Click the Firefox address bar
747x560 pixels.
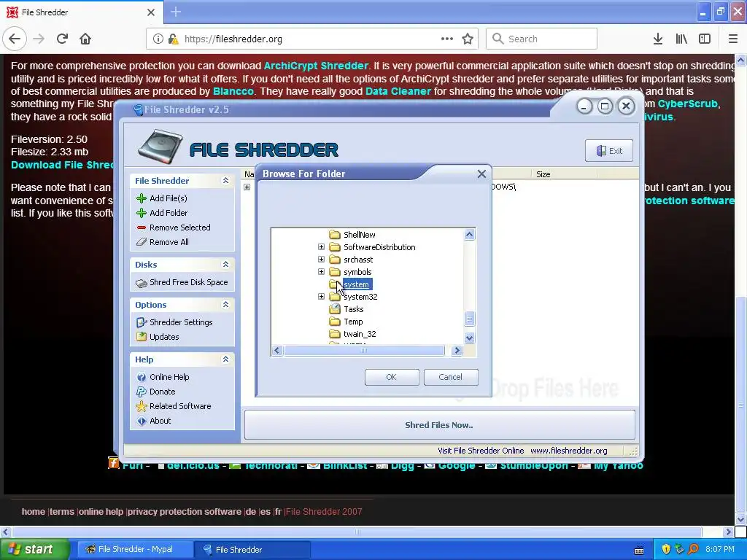(x=312, y=39)
